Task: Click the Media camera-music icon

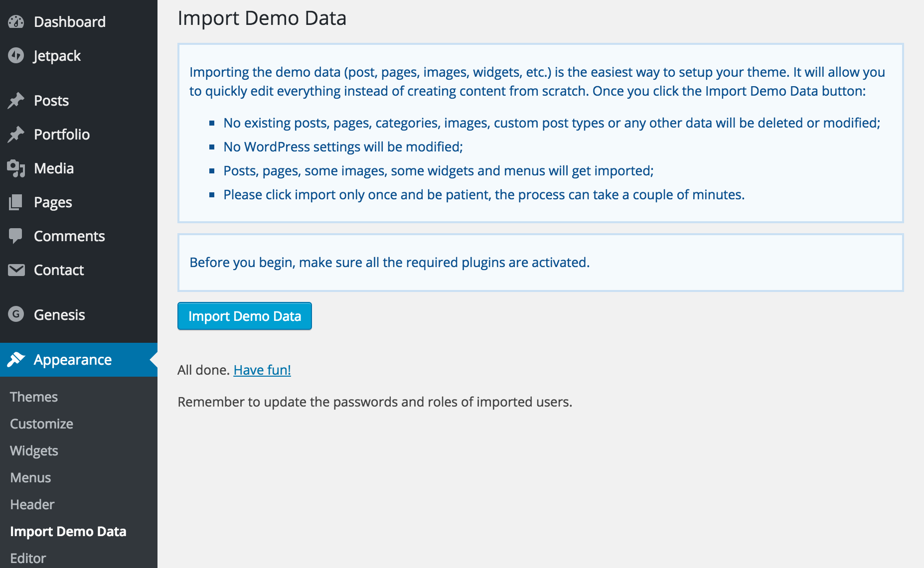Action: [x=16, y=168]
